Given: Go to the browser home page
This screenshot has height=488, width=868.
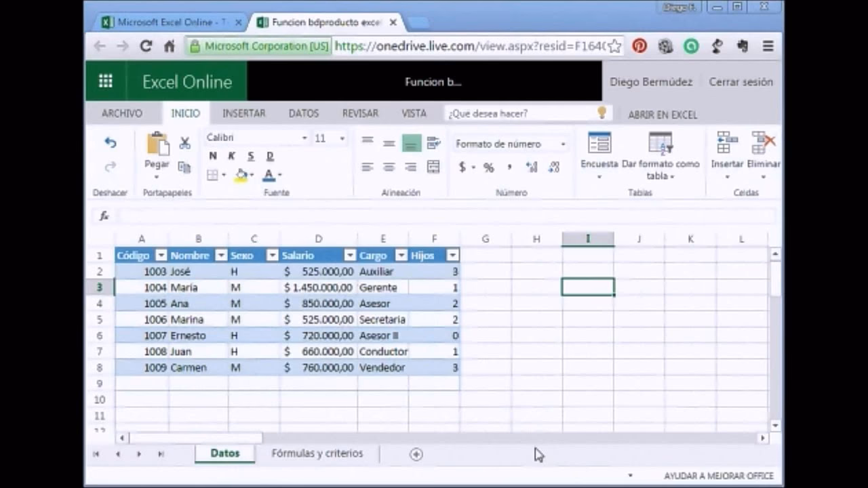Looking at the screenshot, I should pos(170,46).
